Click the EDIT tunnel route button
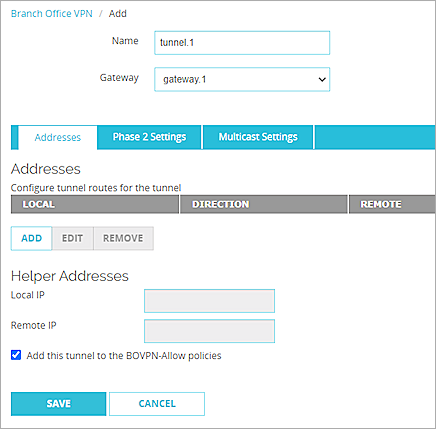436x429 pixels. coord(72,238)
